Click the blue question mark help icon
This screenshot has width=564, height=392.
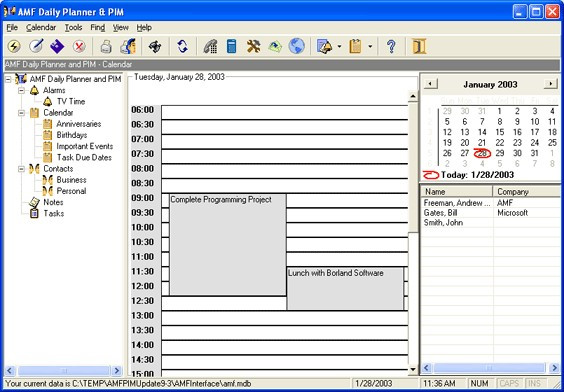(391, 46)
